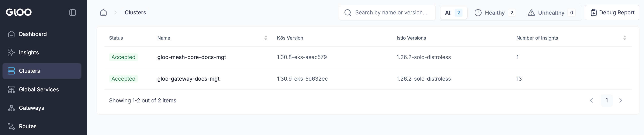This screenshot has width=644, height=135.
Task: Click the Clusters server icon in sidebar
Action: coord(11,71)
